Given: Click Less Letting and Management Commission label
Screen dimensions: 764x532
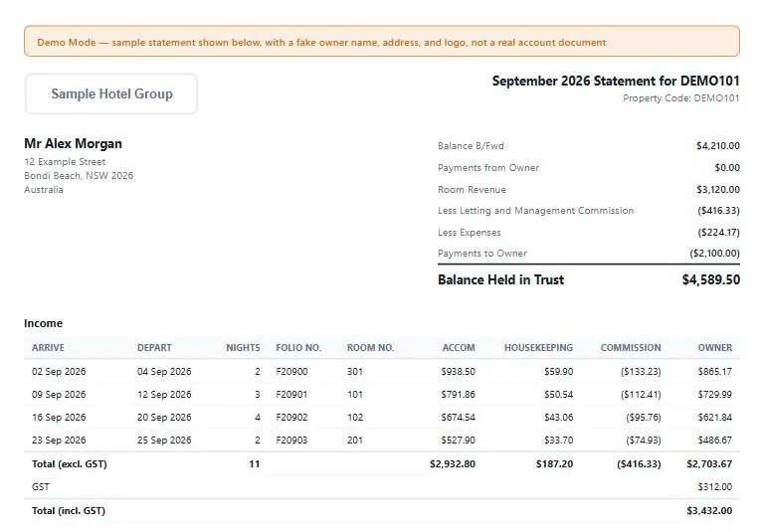Looking at the screenshot, I should click(x=535, y=211).
